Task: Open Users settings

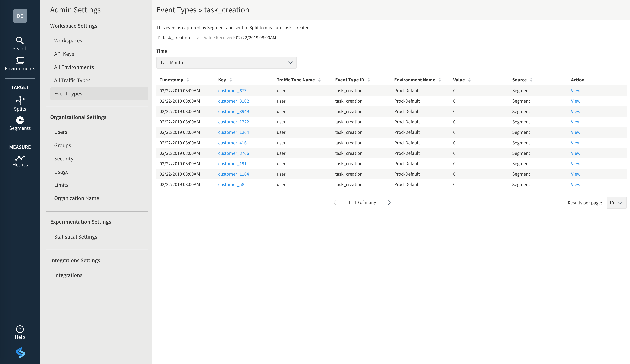Action: (x=61, y=132)
